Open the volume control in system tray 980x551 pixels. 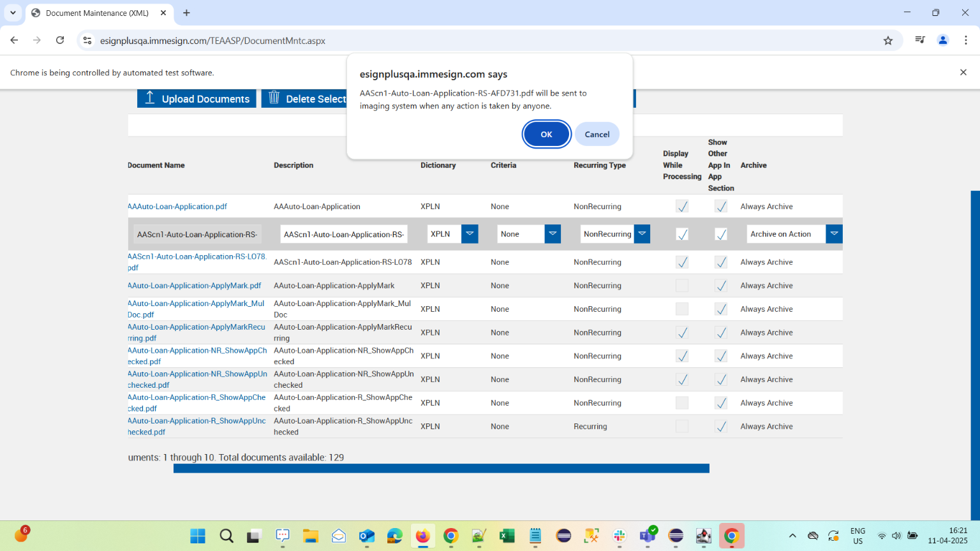[x=896, y=536]
